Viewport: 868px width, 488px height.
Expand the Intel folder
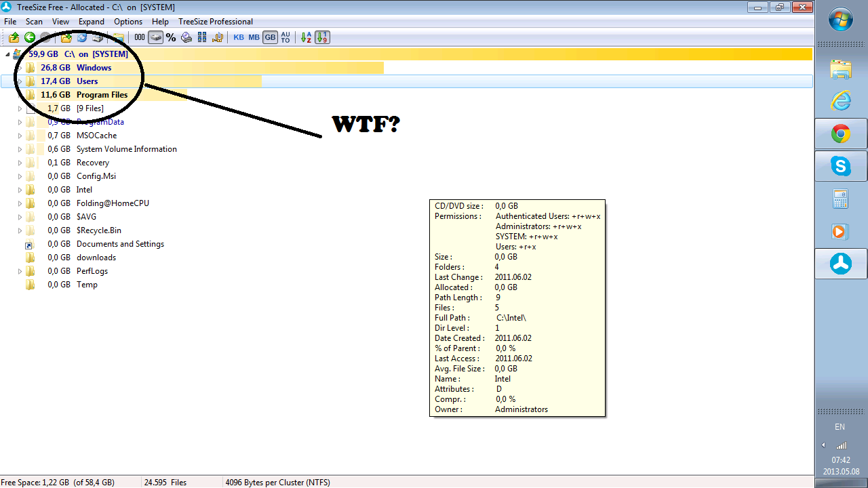20,190
